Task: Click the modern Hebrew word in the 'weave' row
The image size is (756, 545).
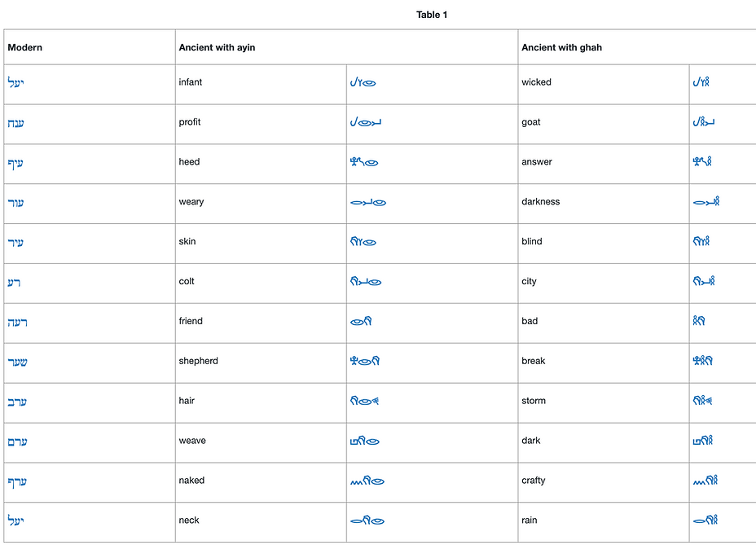Action: pyautogui.click(x=17, y=442)
